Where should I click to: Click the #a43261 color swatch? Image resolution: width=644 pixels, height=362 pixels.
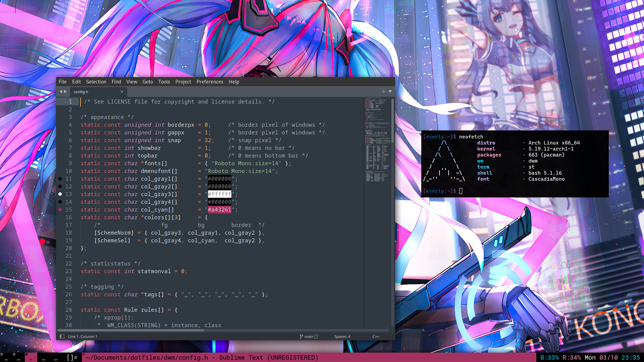click(219, 210)
